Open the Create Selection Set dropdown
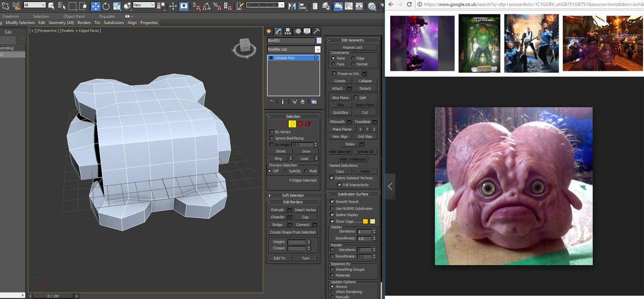 pyautogui.click(x=265, y=5)
